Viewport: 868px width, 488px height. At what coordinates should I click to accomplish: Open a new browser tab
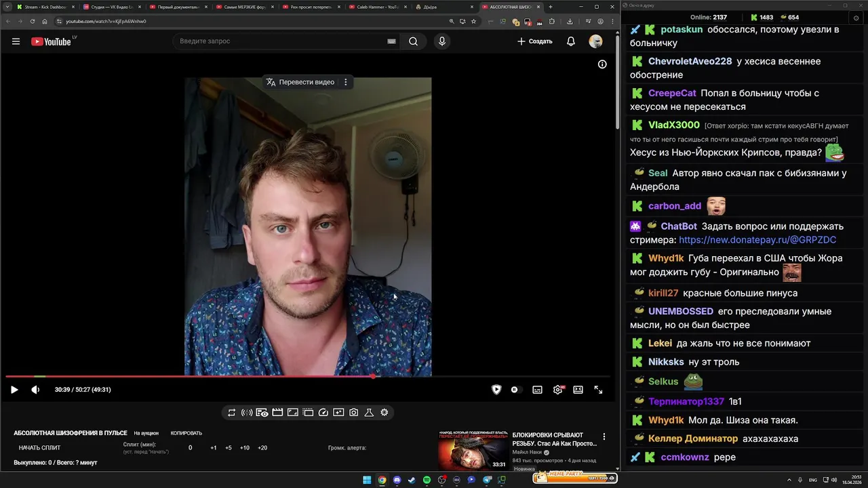coord(550,7)
